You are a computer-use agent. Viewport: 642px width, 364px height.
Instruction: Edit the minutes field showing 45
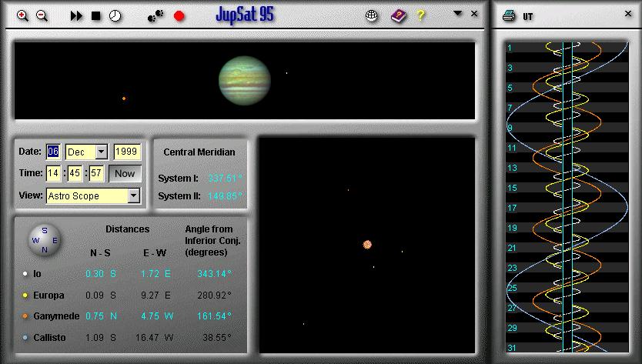click(x=75, y=173)
